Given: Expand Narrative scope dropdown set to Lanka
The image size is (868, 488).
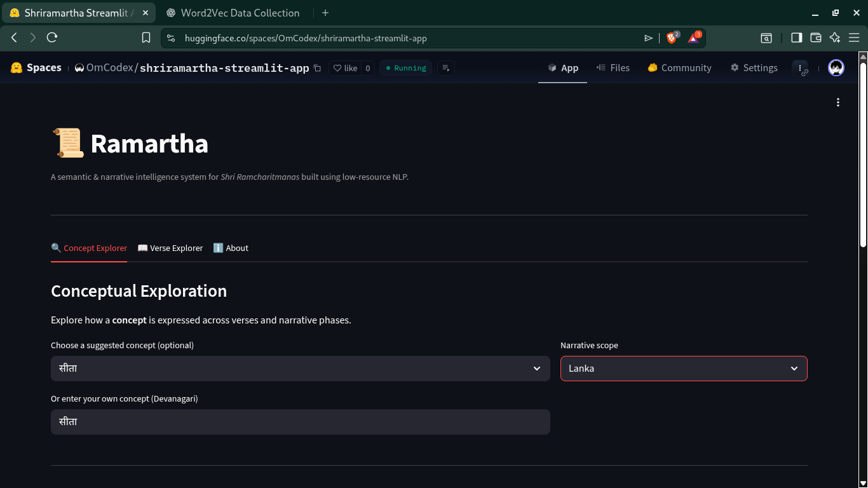Looking at the screenshot, I should [684, 369].
